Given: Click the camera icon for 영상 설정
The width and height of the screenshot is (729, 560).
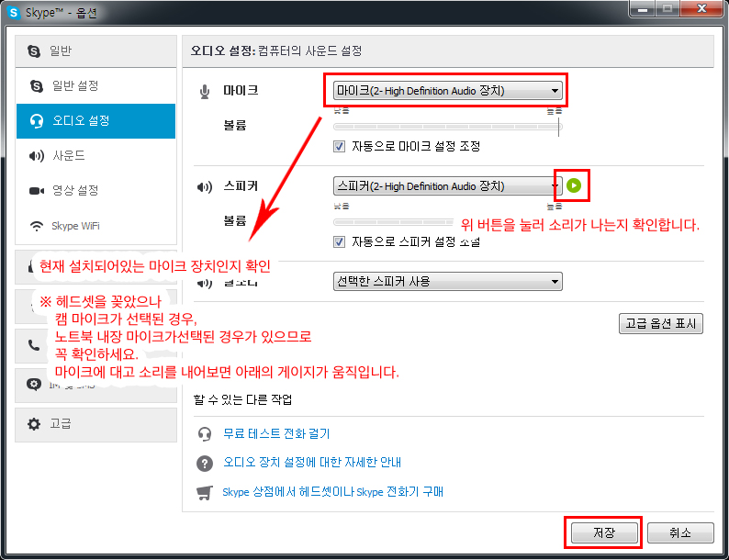Looking at the screenshot, I should [36, 191].
